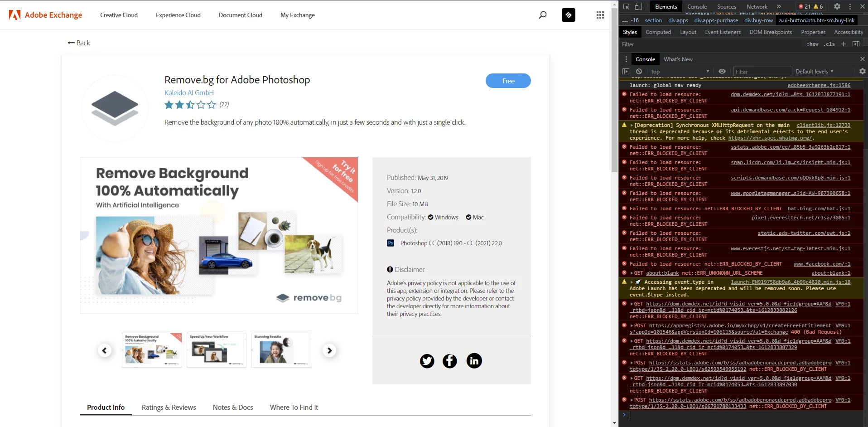Select the Stunning Results thumbnail
Image resolution: width=868 pixels, height=427 pixels.
pyautogui.click(x=281, y=350)
